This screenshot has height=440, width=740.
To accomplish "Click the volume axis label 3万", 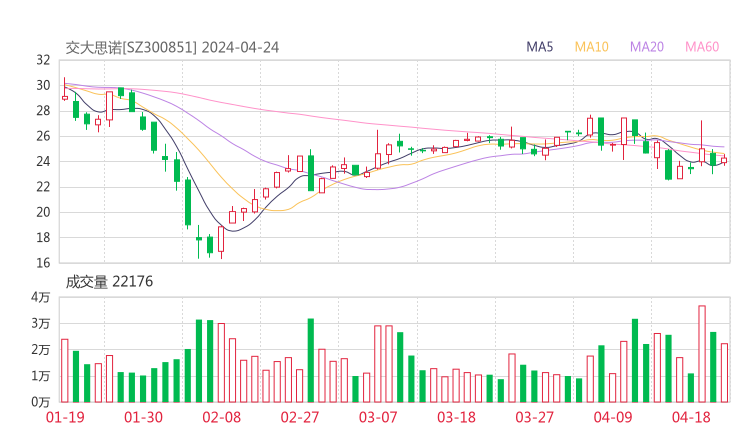I will (41, 324).
